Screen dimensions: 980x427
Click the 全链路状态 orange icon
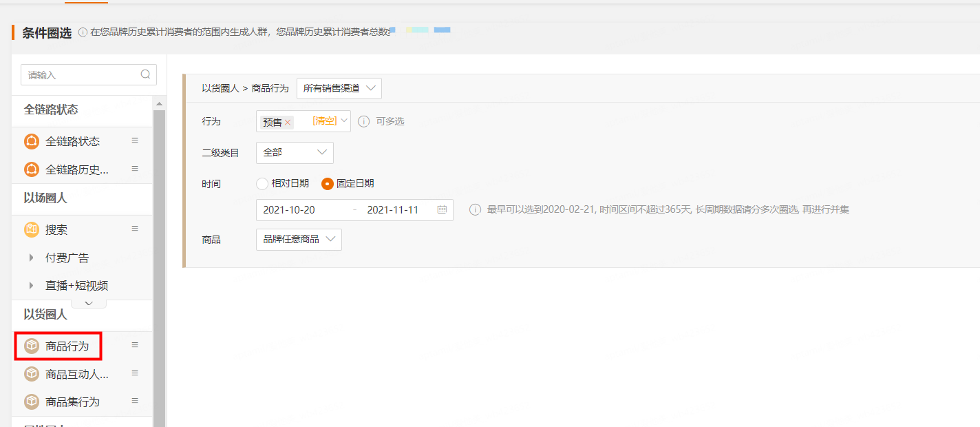coord(32,141)
